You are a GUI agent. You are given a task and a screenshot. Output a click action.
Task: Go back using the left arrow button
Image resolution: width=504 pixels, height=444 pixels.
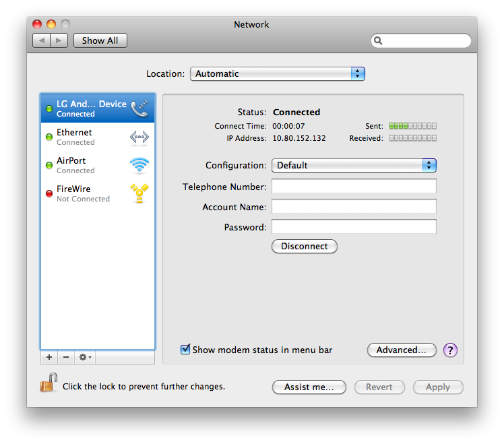click(x=42, y=40)
